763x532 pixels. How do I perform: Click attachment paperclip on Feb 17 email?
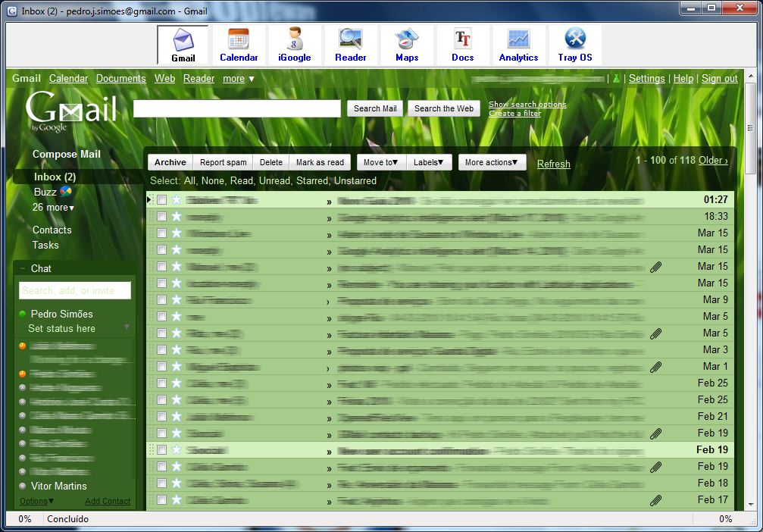(x=655, y=500)
